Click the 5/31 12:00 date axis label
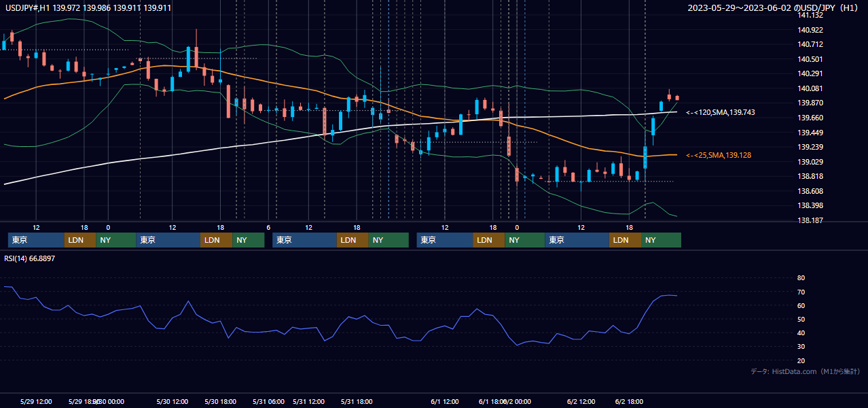The width and height of the screenshot is (868, 408). click(308, 401)
